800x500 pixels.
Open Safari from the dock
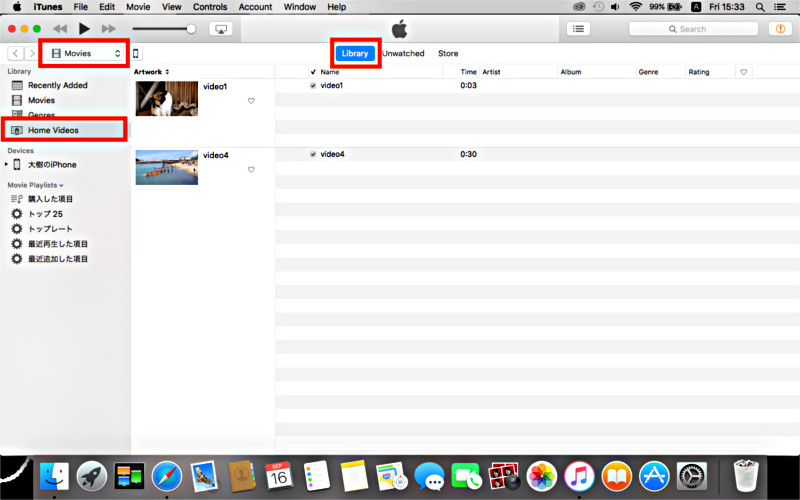(168, 475)
